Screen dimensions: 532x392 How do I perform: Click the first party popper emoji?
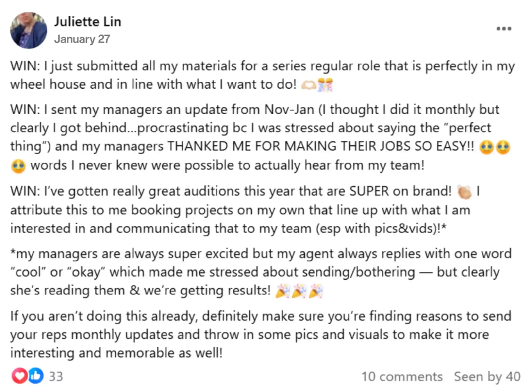tap(283, 291)
